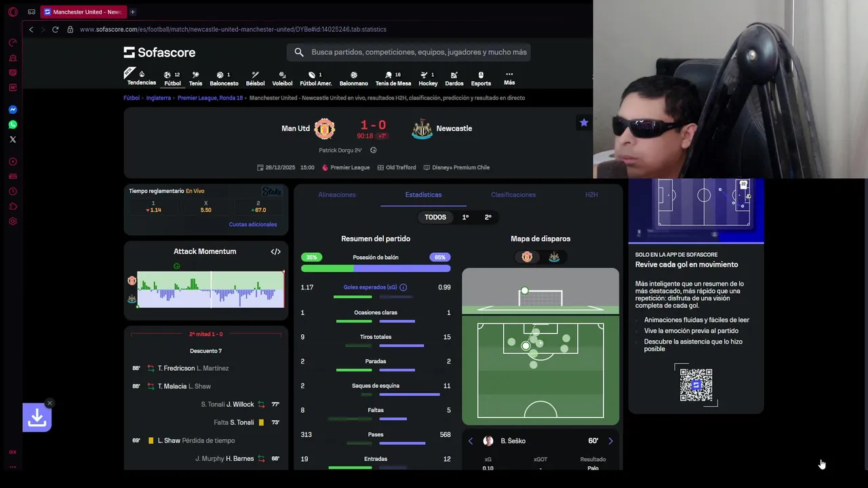Viewport: 868px width, 488px height.
Task: Favorite the match with the star icon
Action: 583,123
